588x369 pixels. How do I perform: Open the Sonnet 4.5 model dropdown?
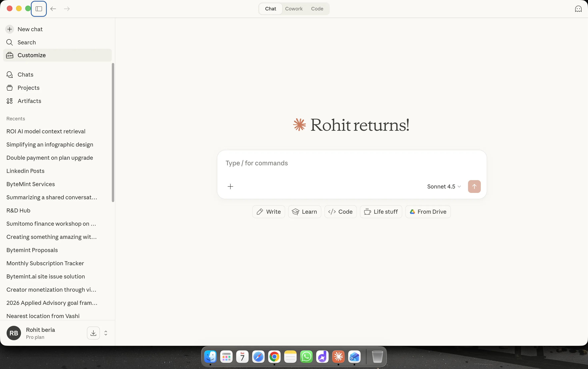444,187
